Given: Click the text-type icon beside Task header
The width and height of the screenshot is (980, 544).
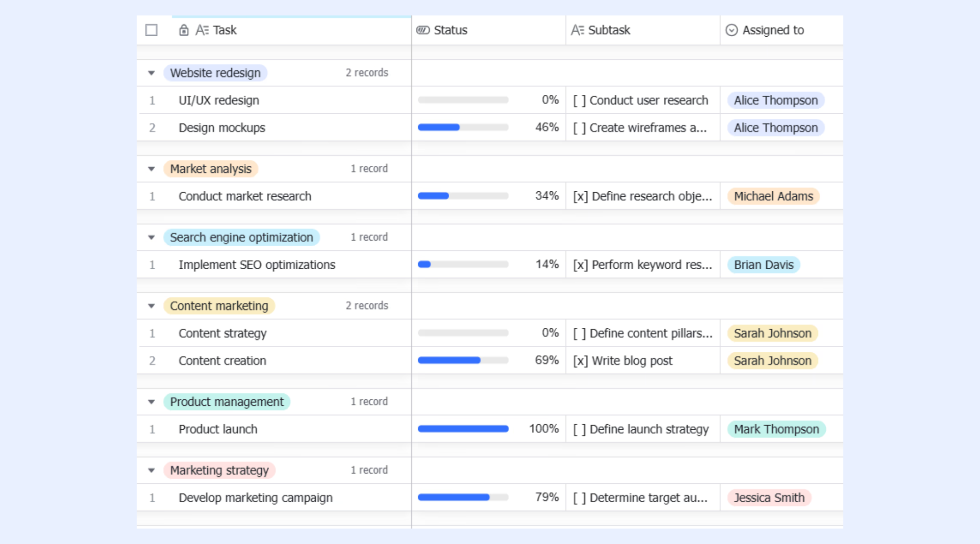Looking at the screenshot, I should [x=202, y=30].
